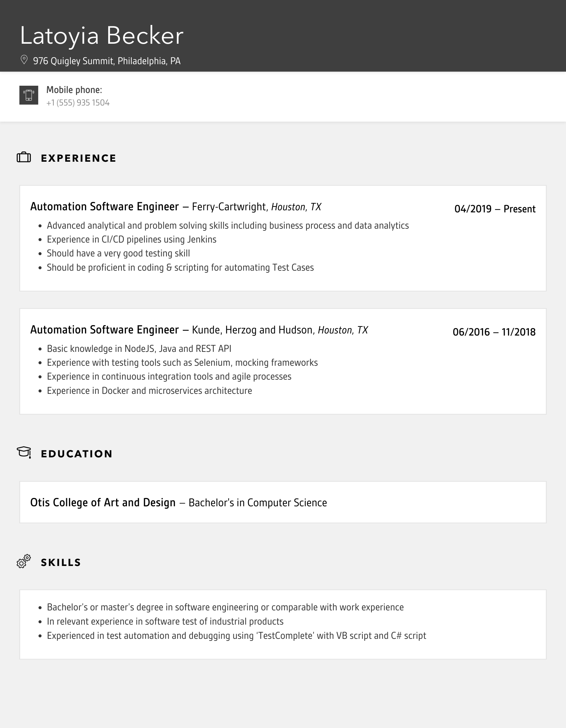Click the 06/2016 – 11/2018 date range
The image size is (566, 728).
tap(494, 332)
